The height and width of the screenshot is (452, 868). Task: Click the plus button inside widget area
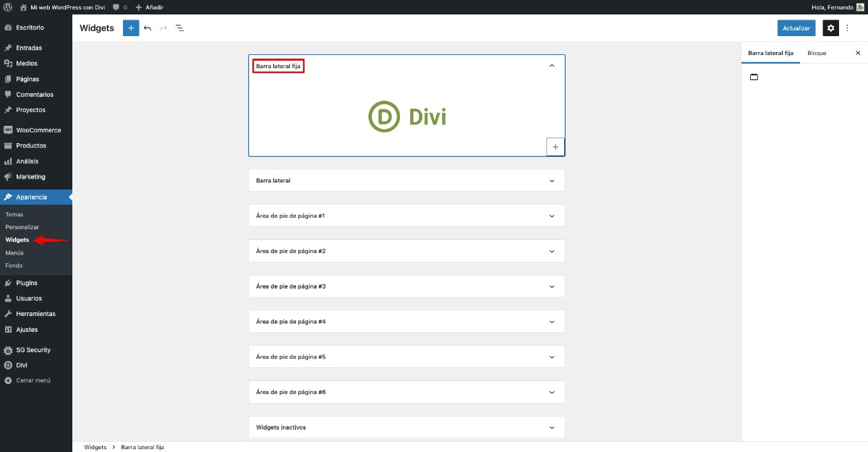point(555,147)
